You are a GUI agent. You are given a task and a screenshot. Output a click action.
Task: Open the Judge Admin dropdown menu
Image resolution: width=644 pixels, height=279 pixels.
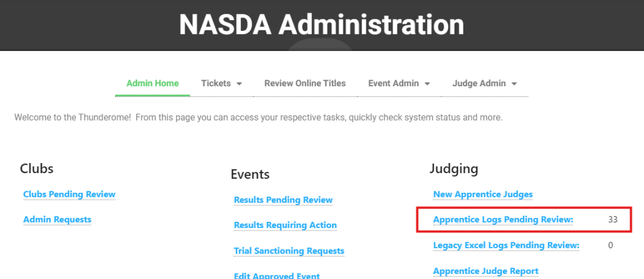point(484,83)
